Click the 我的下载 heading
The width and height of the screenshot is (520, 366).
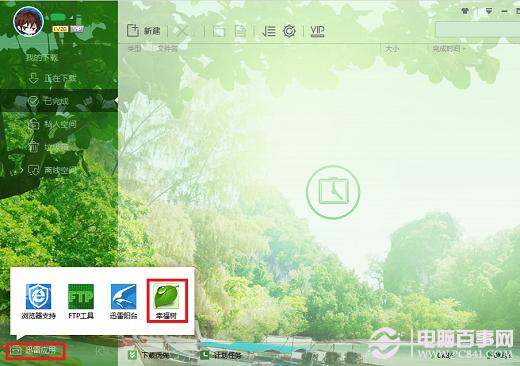42,58
